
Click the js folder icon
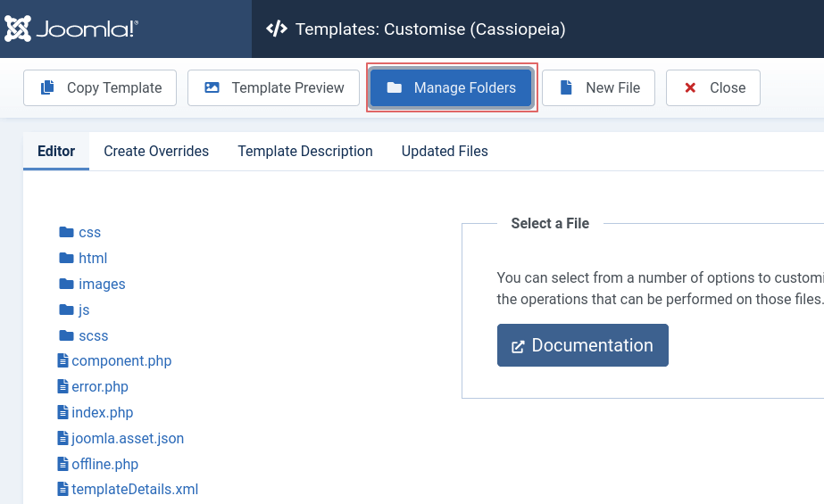pyautogui.click(x=66, y=310)
